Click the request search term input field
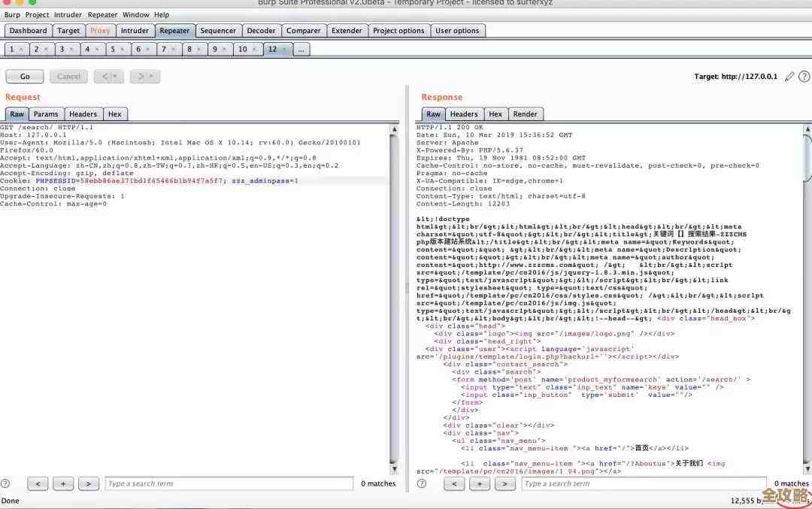This screenshot has width=812, height=509. click(x=229, y=483)
